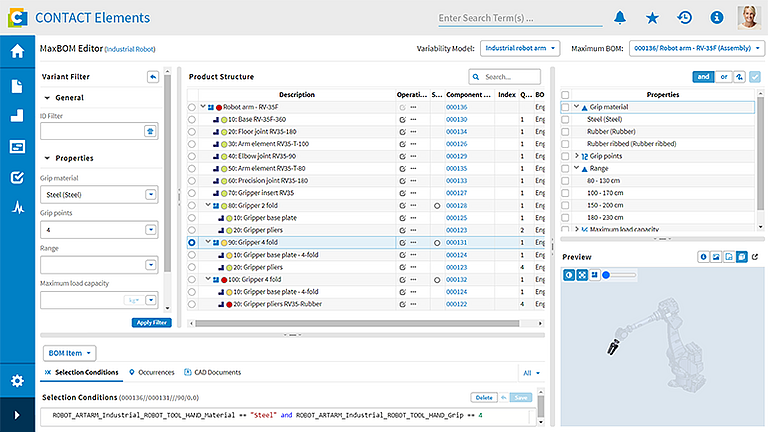Click the Product Structure search field
The height and width of the screenshot is (432, 768).
(x=504, y=77)
